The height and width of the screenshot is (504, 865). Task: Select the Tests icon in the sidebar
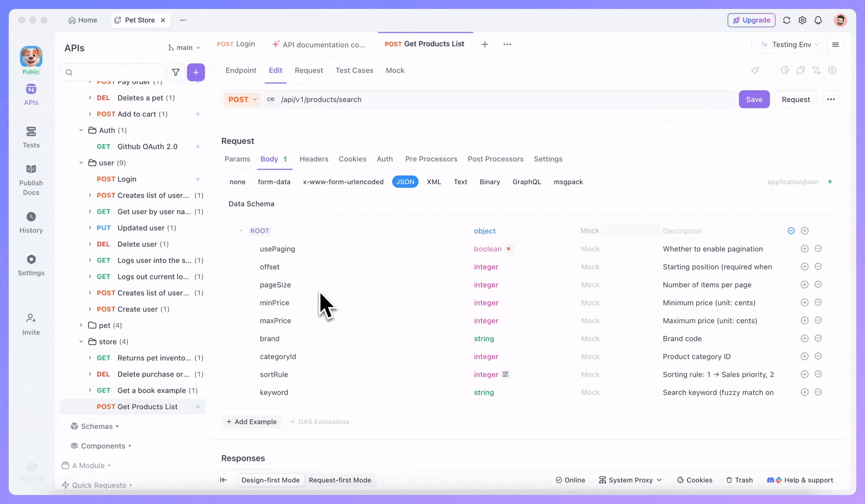pos(31,137)
